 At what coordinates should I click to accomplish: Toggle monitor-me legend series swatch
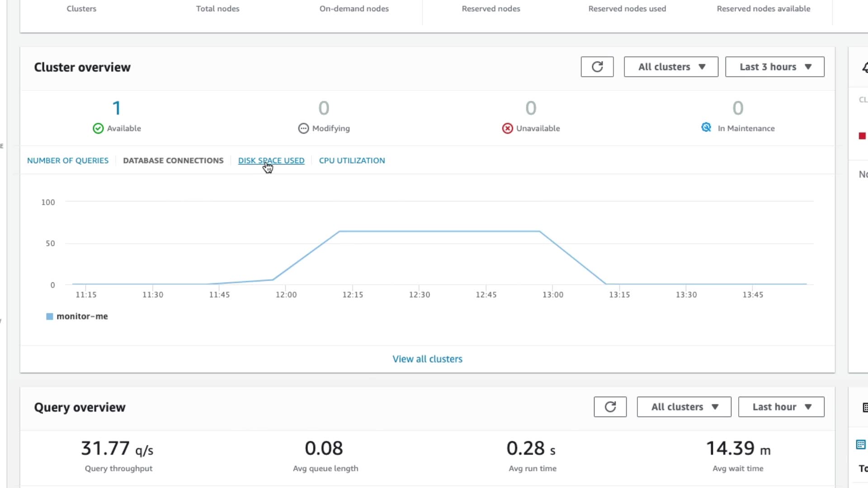pos(50,316)
